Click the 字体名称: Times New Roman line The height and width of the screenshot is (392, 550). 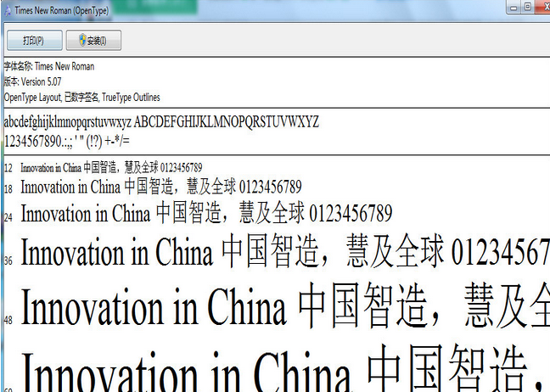point(49,66)
